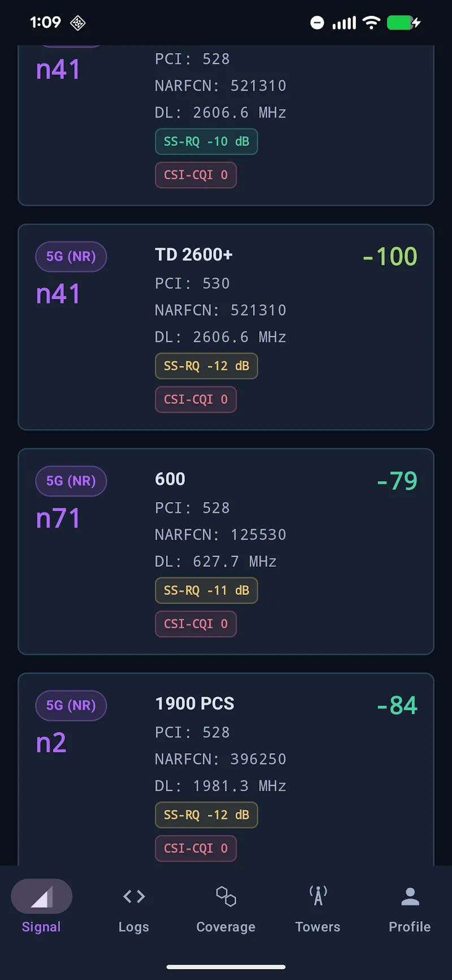
Task: Tap the diamond icon beside clock
Action: [78, 23]
